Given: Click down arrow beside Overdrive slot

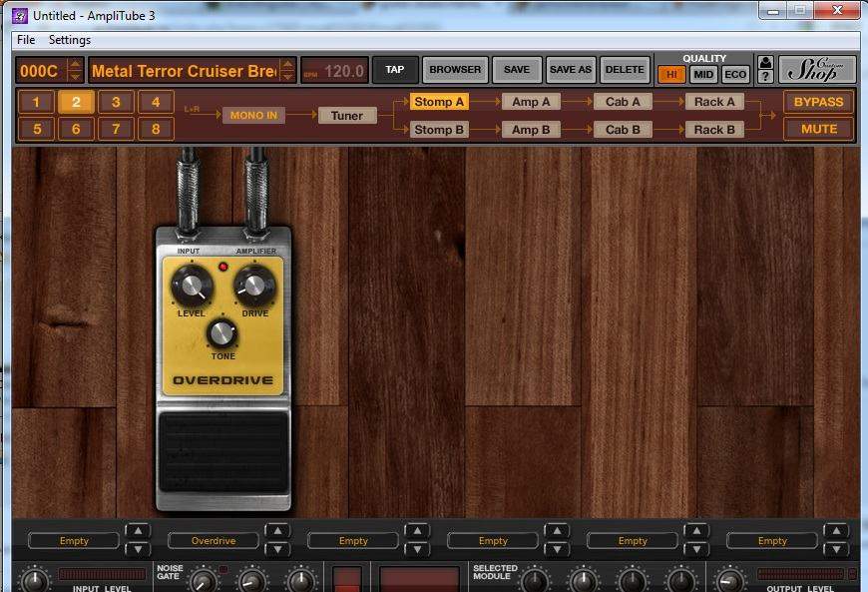Looking at the screenshot, I should 277,549.
